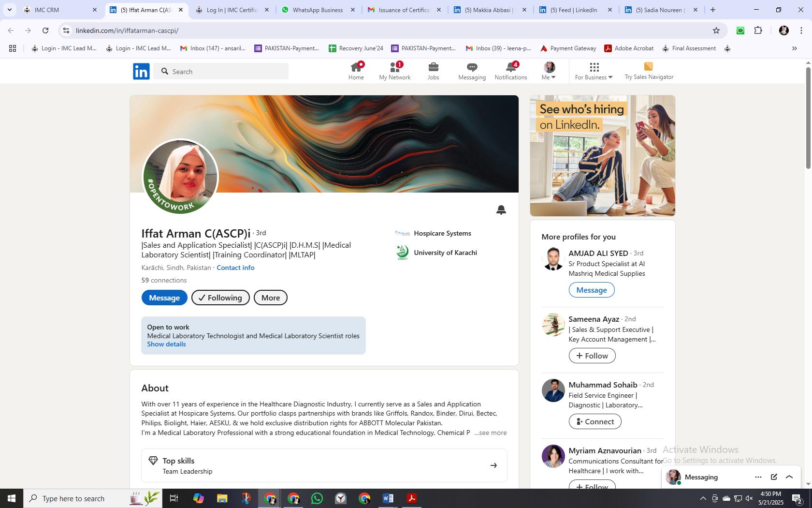The height and width of the screenshot is (508, 812).
Task: Go back to previous page
Action: [11, 30]
